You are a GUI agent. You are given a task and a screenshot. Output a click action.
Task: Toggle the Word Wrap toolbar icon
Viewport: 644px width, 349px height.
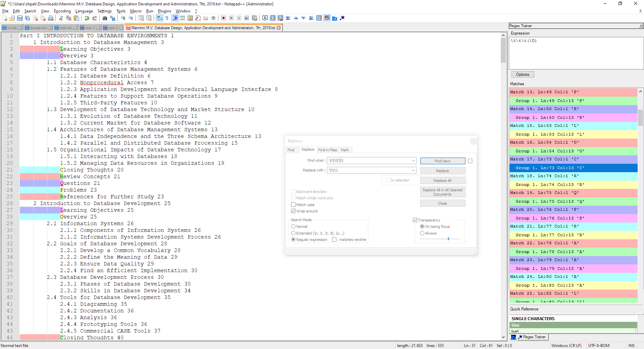tap(159, 18)
